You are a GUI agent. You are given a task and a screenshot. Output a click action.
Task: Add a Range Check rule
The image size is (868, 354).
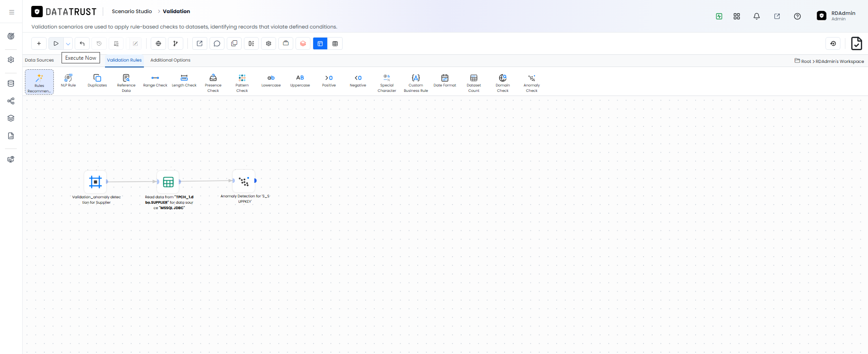coord(155,81)
